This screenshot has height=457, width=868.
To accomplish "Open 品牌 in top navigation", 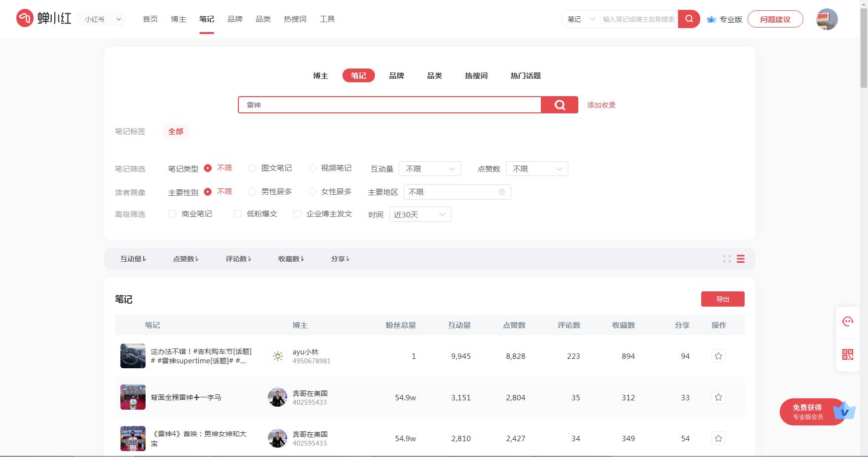I will (235, 19).
